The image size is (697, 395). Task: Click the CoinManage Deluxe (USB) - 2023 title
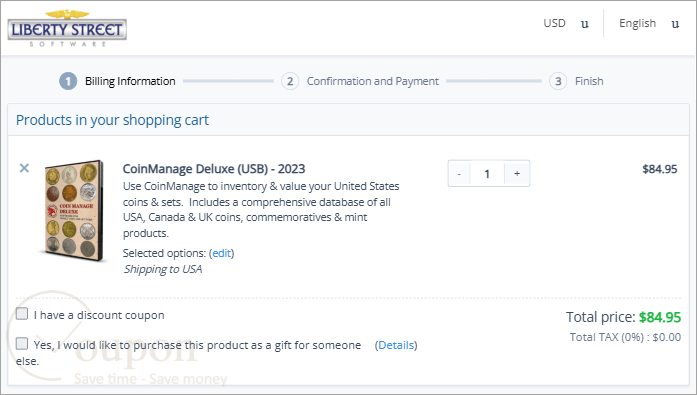pos(214,169)
